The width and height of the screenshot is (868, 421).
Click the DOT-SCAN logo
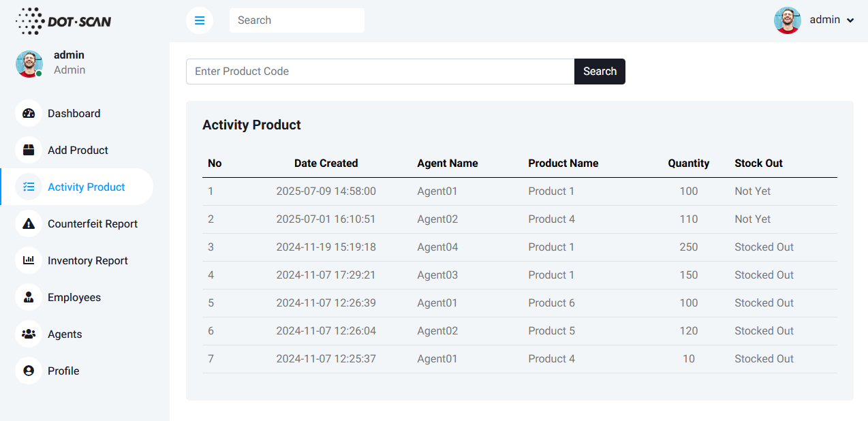click(x=63, y=20)
